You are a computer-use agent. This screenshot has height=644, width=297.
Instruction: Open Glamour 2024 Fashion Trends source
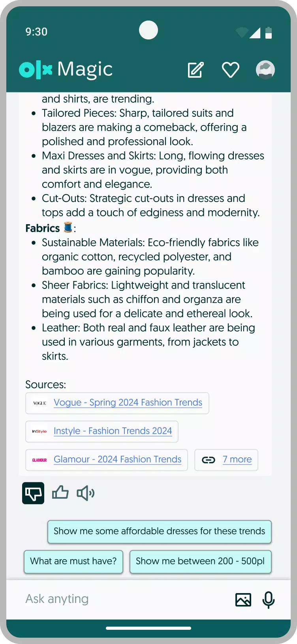(x=117, y=460)
